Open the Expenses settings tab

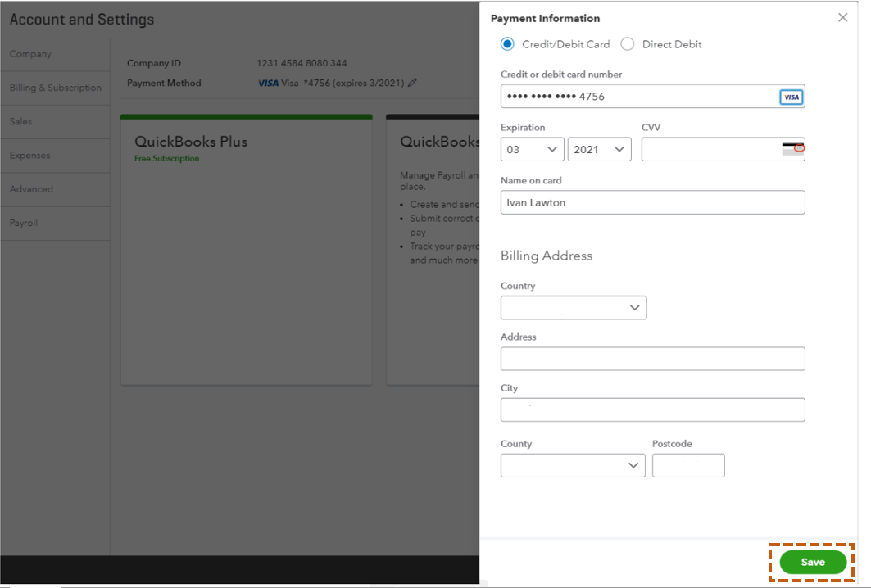coord(55,156)
